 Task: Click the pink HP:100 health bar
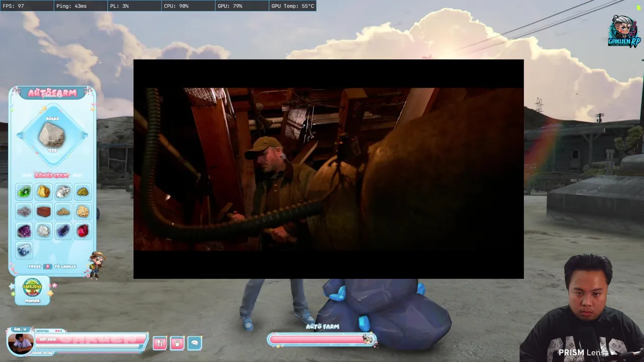point(91,339)
